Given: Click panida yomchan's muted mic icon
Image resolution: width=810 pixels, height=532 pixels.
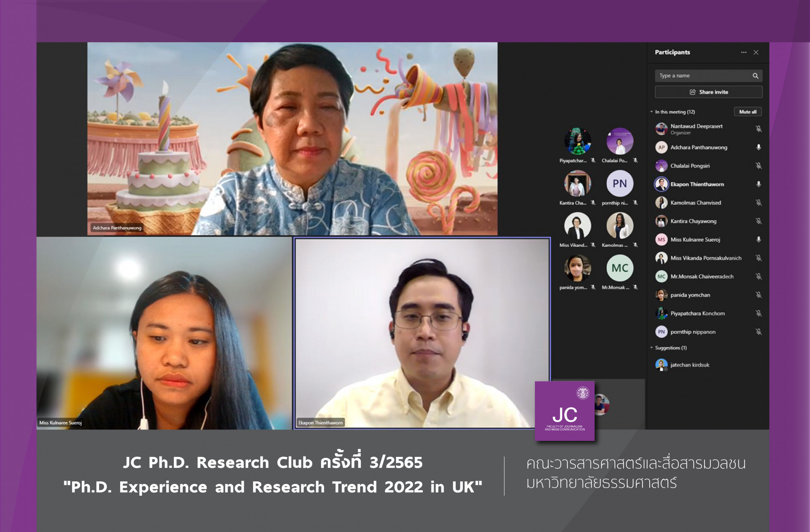Looking at the screenshot, I should click(758, 295).
